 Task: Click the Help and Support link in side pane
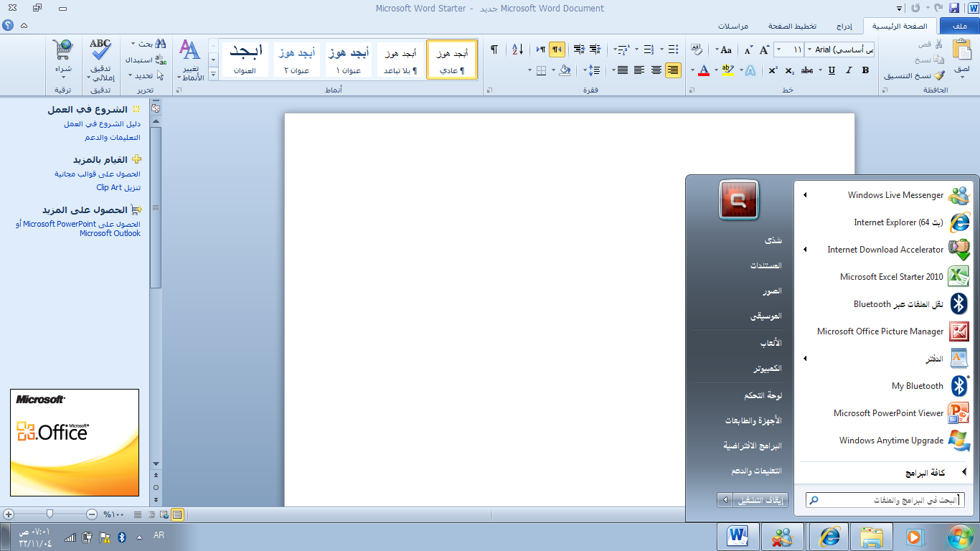113,137
